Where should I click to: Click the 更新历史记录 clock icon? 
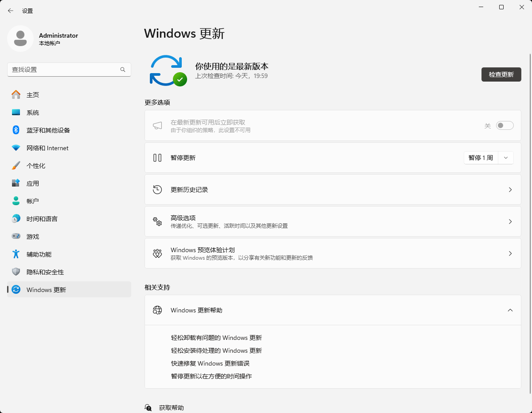click(x=157, y=190)
